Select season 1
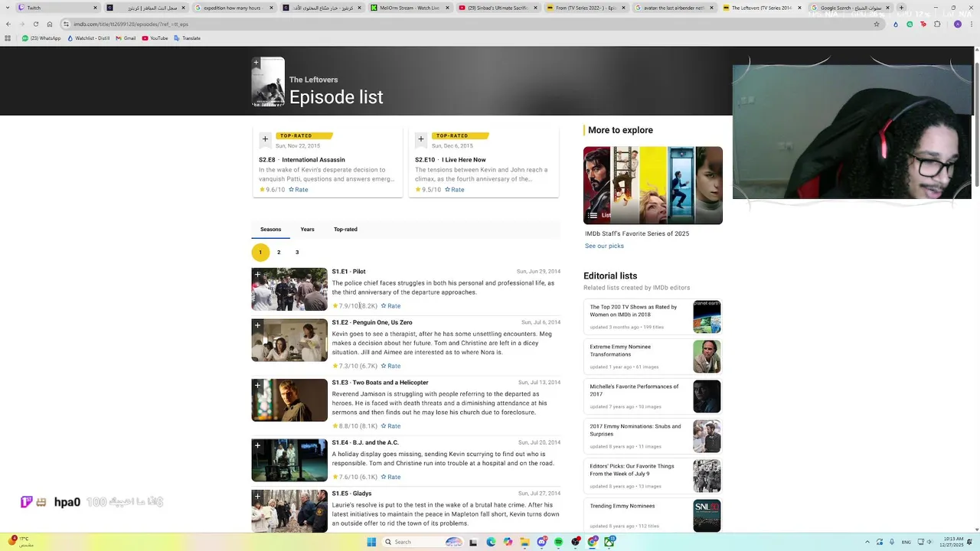Image resolution: width=980 pixels, height=551 pixels. tap(260, 253)
